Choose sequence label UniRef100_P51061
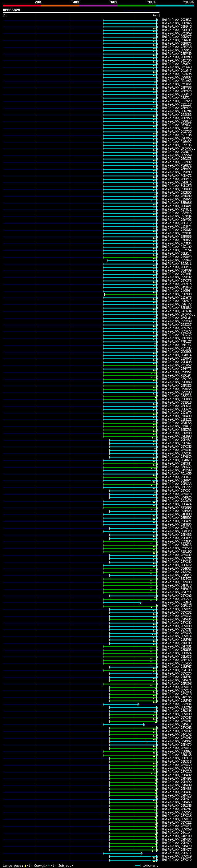The height and width of the screenshot is (868, 197). pos(176,84)
